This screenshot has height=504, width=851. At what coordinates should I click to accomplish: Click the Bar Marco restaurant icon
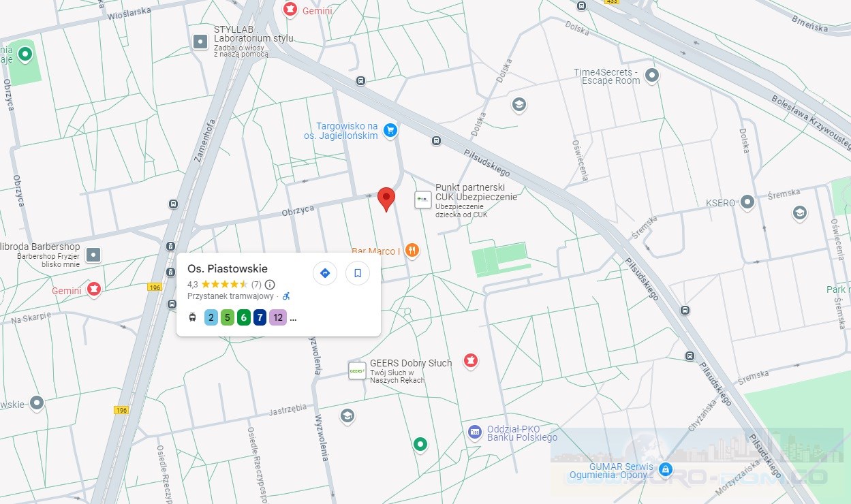(412, 251)
